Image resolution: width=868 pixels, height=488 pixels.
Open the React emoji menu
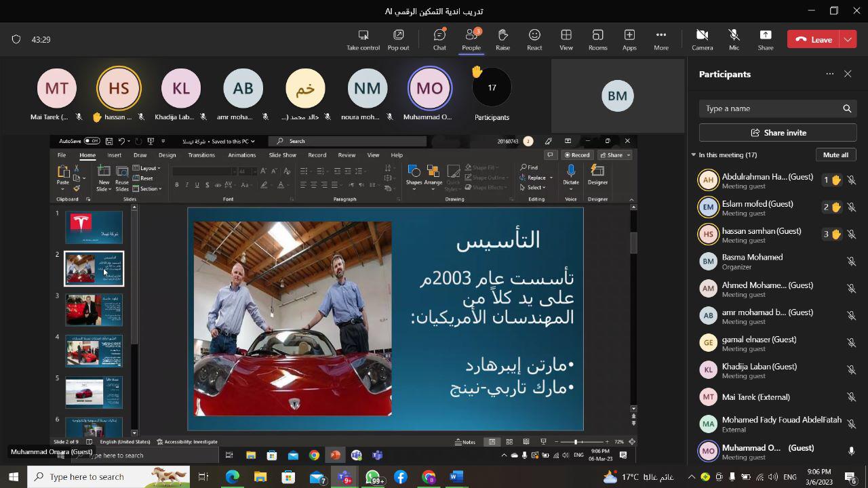(x=534, y=39)
